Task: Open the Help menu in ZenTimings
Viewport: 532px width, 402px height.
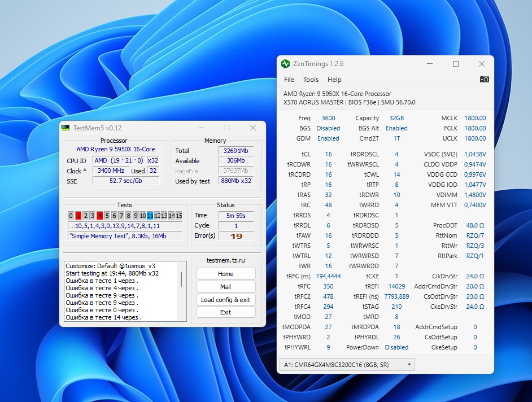Action: [x=334, y=80]
